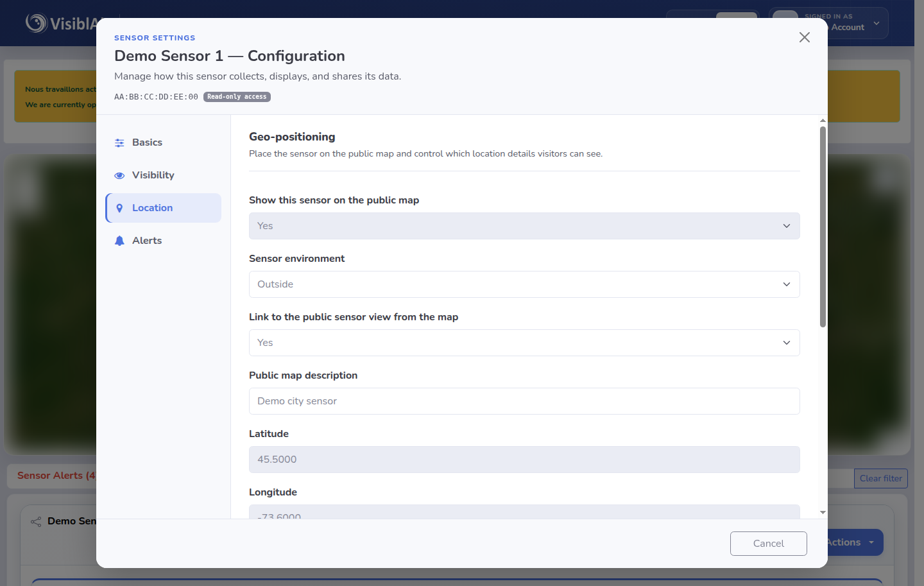Click the Basics sliders icon

click(x=119, y=142)
